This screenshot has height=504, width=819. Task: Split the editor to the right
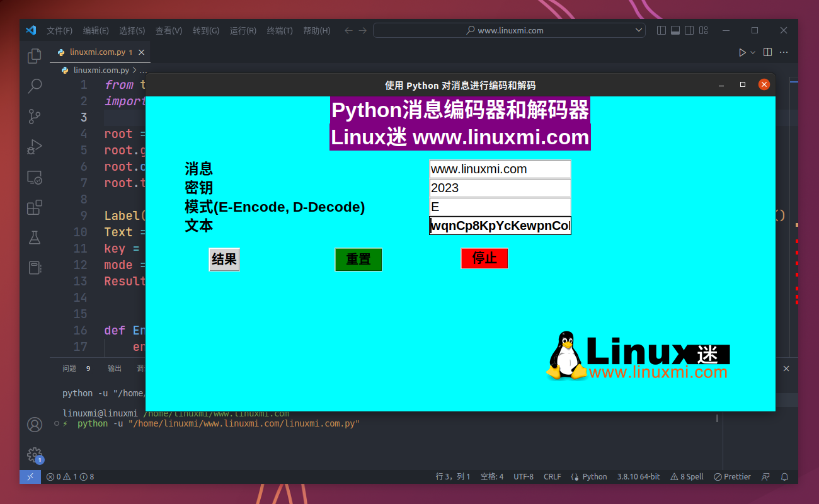[767, 52]
